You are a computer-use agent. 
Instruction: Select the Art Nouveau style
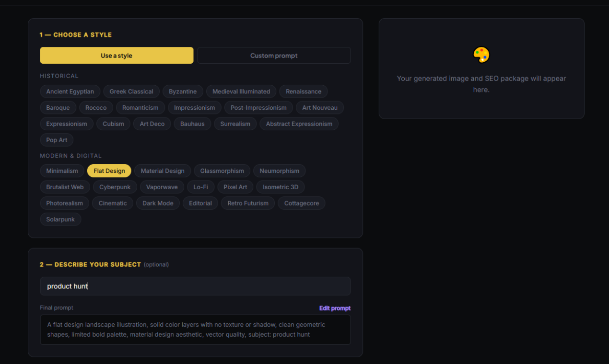point(320,107)
